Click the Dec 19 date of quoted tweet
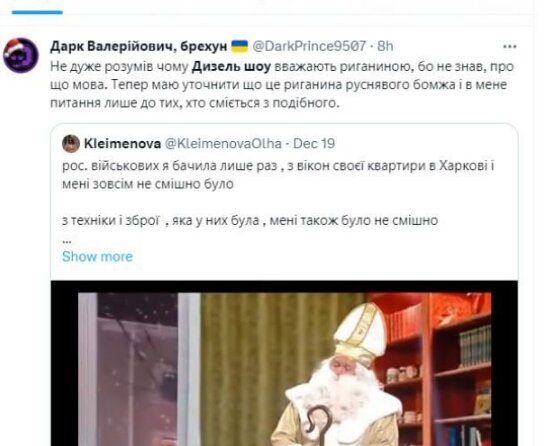 (314, 144)
